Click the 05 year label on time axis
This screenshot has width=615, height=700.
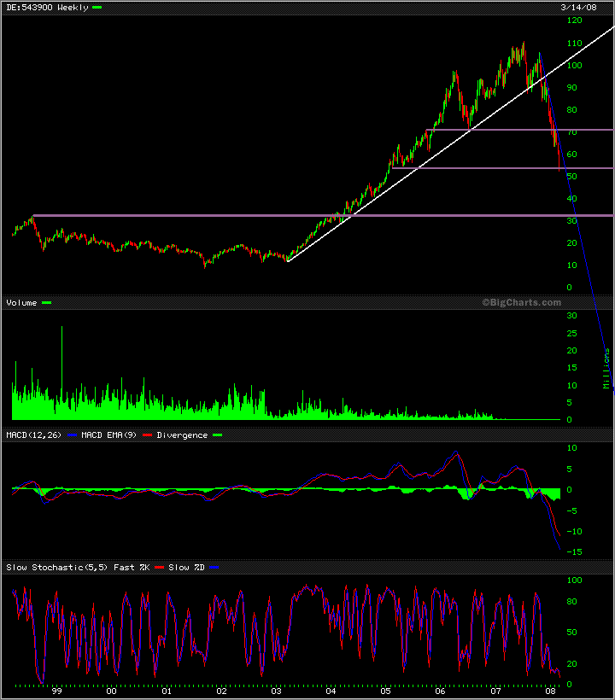[x=385, y=691]
